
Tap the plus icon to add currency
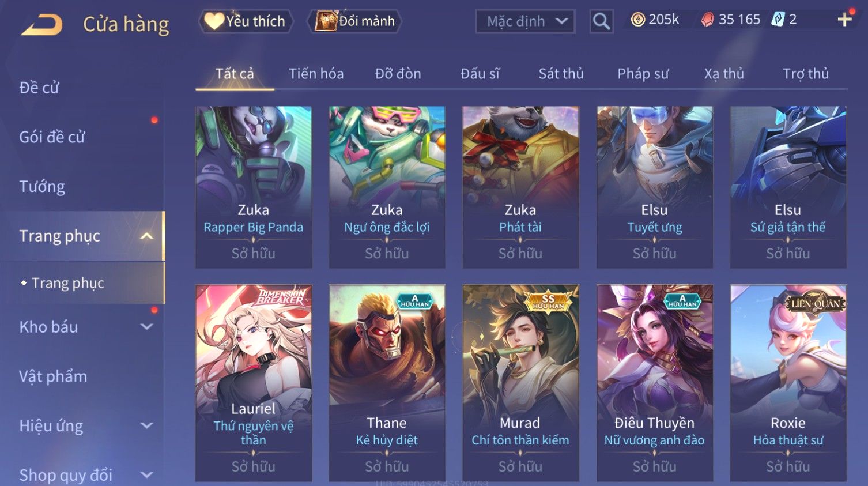click(x=845, y=20)
